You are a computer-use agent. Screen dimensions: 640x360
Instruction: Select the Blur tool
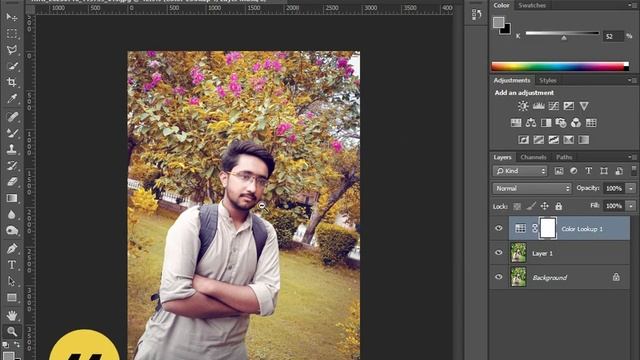coord(12,215)
